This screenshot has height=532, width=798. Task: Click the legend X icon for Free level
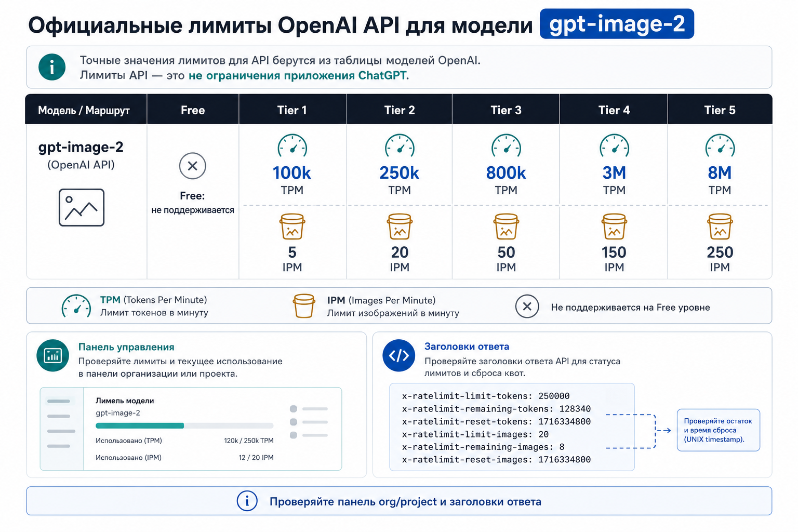pyautogui.click(x=527, y=307)
